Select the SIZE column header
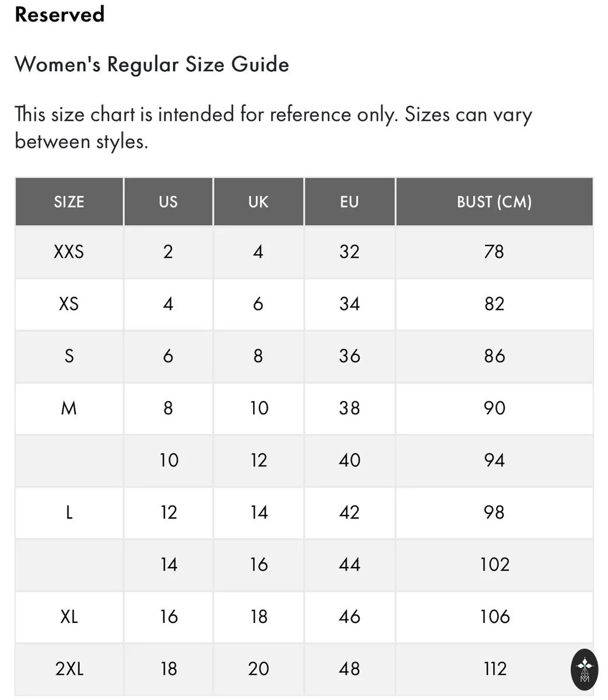The image size is (608, 700). (x=69, y=202)
